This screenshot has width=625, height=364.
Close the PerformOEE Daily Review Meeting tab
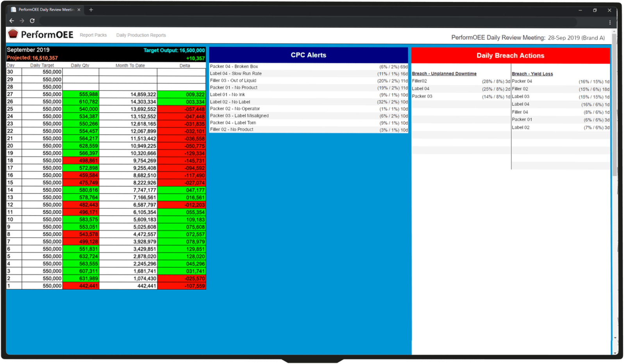(79, 10)
